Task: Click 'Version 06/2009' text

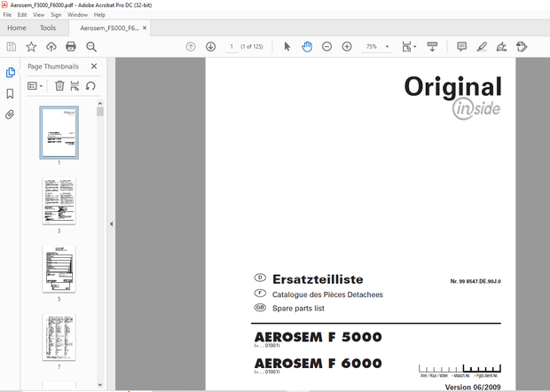Action: [x=473, y=387]
